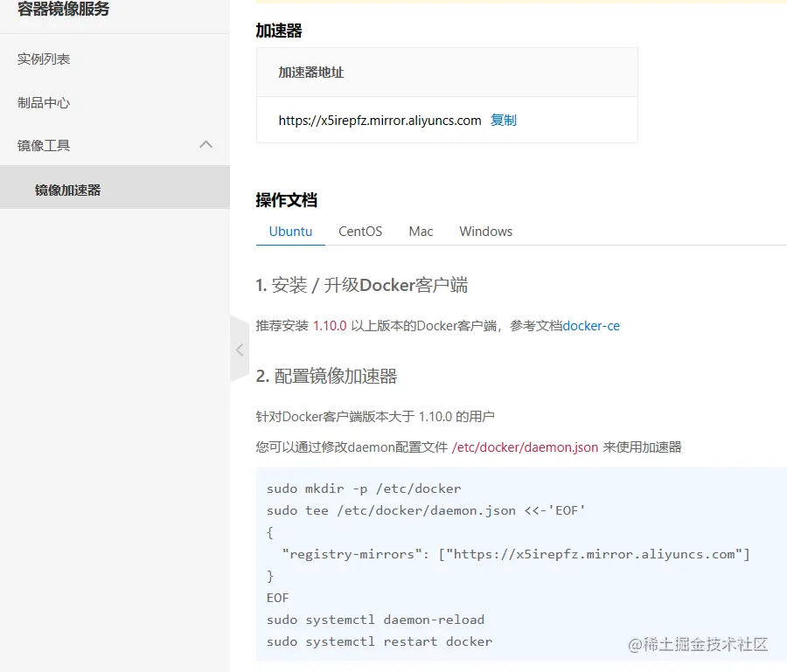
Task: Click the 加速器地址 header text
Action: coord(311,73)
